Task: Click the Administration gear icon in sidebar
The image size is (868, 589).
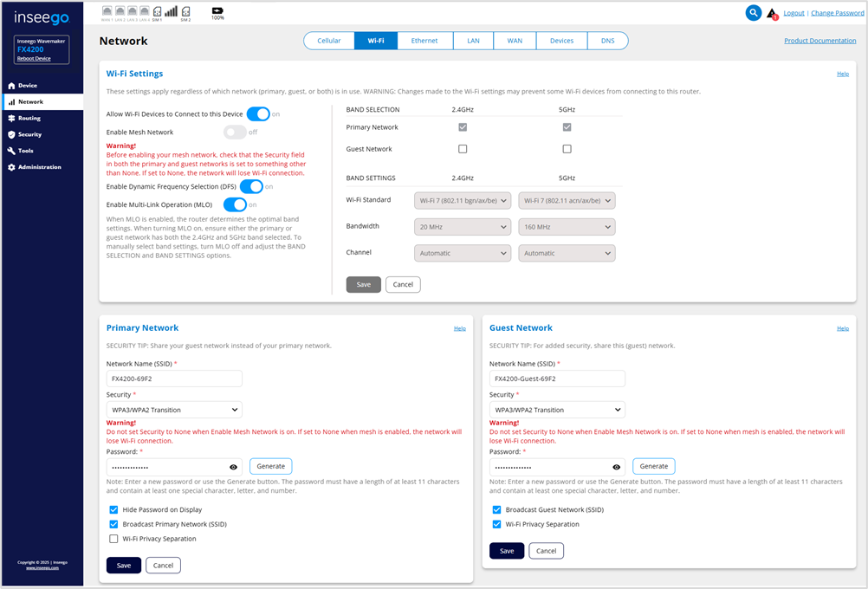Action: [x=11, y=167]
